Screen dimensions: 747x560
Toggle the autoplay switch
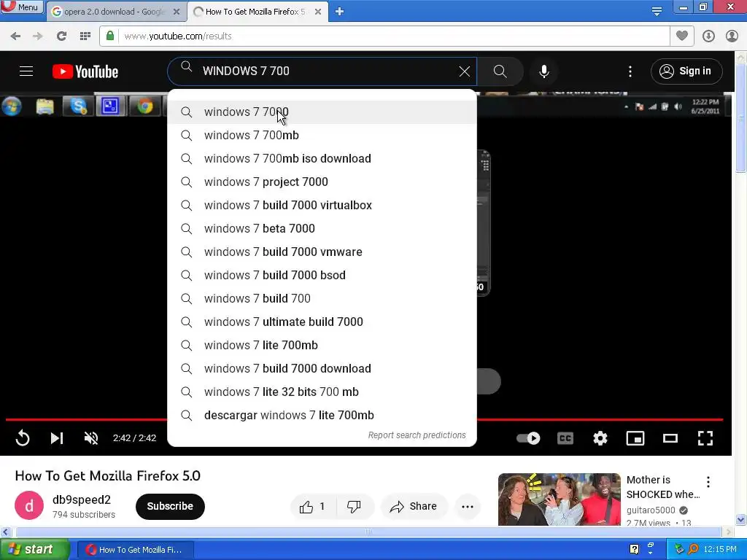click(528, 438)
